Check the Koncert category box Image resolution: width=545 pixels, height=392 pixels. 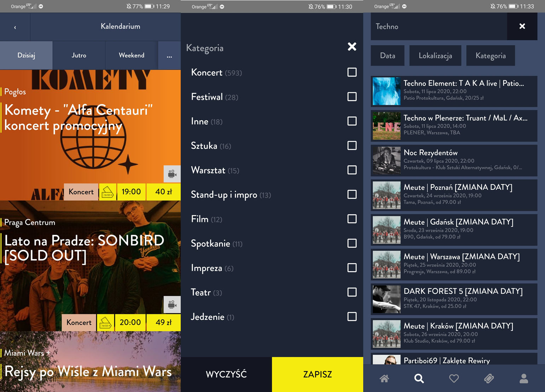(352, 72)
